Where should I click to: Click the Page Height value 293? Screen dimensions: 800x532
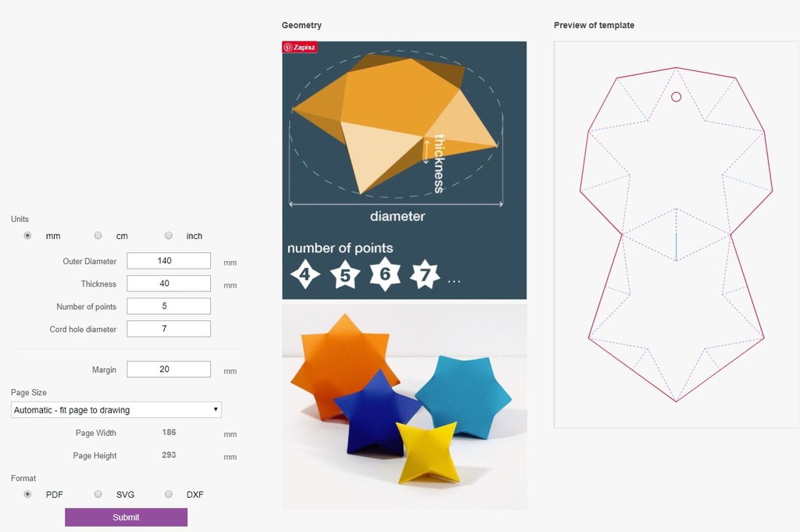click(169, 455)
